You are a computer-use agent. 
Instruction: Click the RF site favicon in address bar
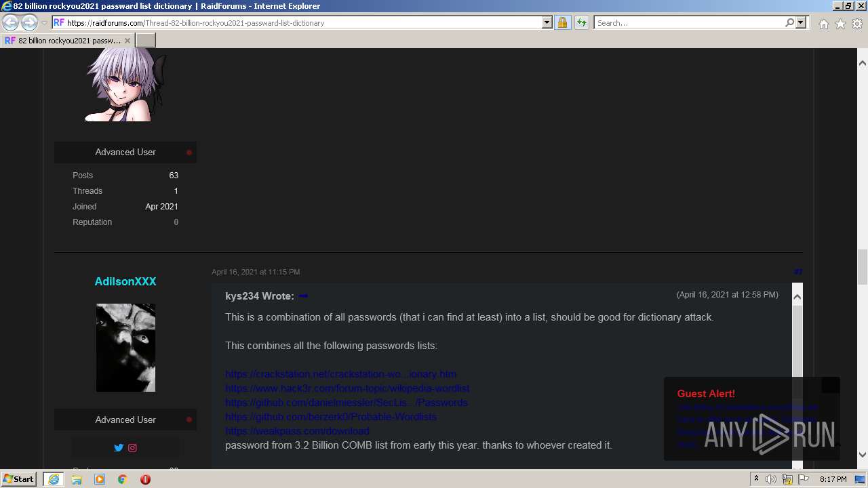pyautogui.click(x=58, y=22)
